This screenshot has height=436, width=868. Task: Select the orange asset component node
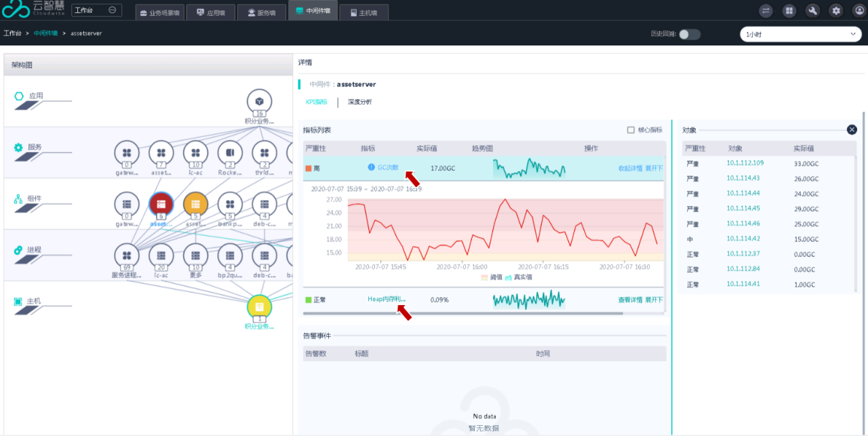(x=195, y=204)
